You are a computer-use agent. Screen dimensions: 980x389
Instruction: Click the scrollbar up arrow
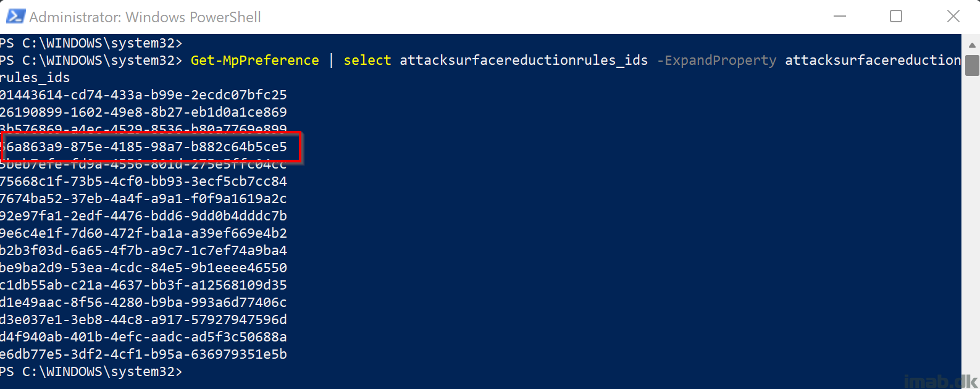coord(973,44)
